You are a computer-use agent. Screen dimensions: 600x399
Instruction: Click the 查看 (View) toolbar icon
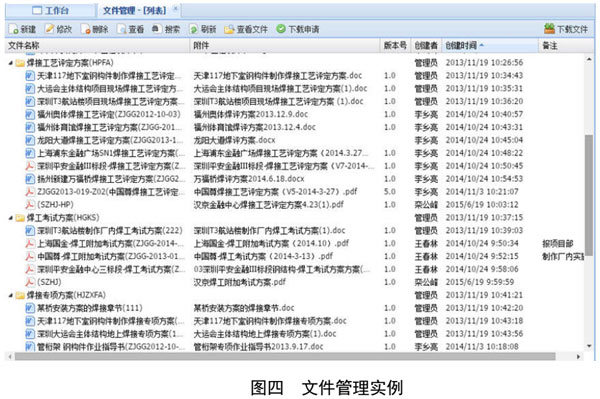click(122, 29)
